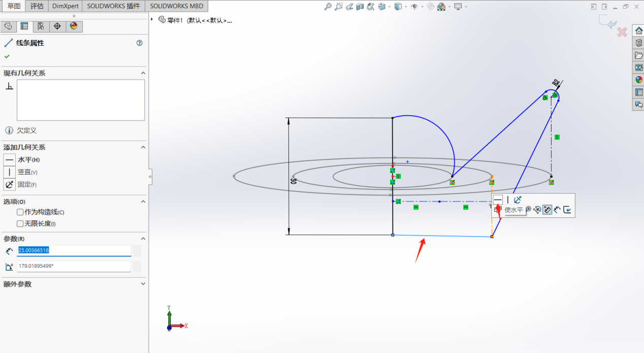Expand the 零件1 feature tree node
This screenshot has width=644, height=353.
tap(152, 20)
